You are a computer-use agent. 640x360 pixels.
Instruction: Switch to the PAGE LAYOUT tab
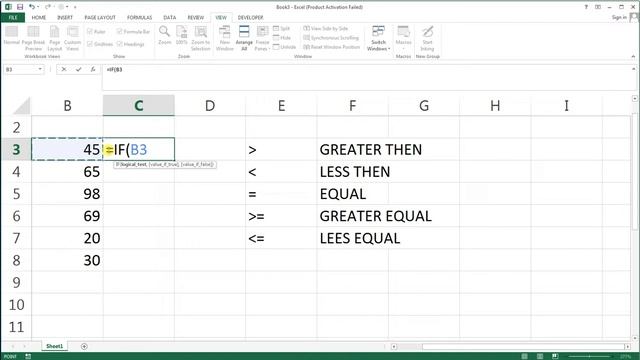[100, 18]
